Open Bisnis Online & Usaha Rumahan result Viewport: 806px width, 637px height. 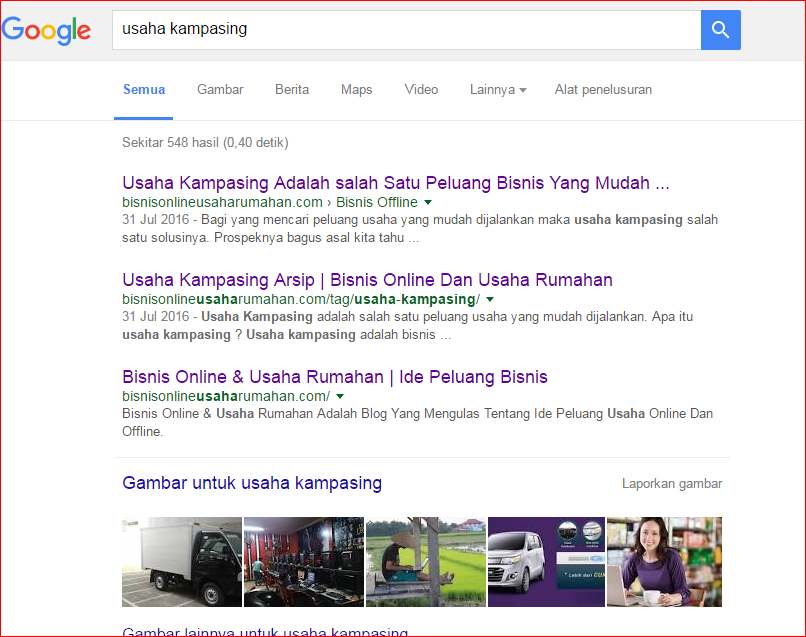coord(335,377)
